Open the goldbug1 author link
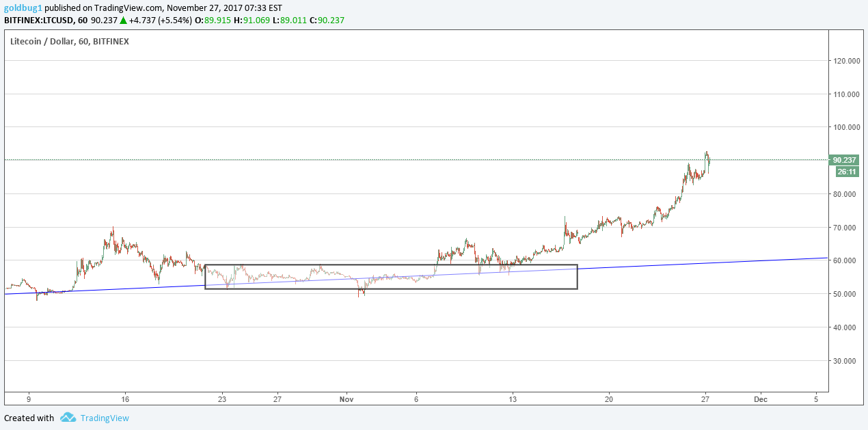Viewport: 868px width, 430px height. click(x=23, y=8)
